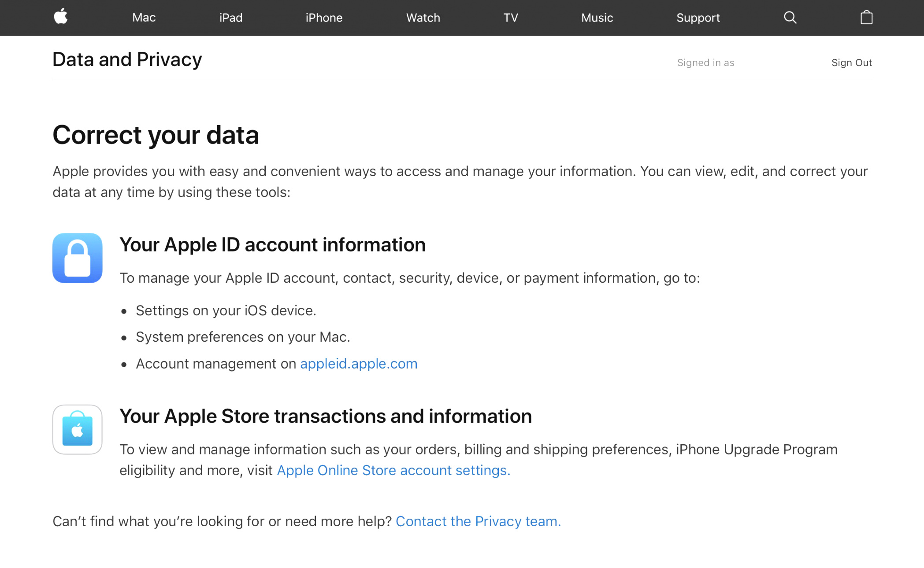Click 'Your Apple Store transactions and information' heading
This screenshot has width=924, height=568.
click(326, 416)
